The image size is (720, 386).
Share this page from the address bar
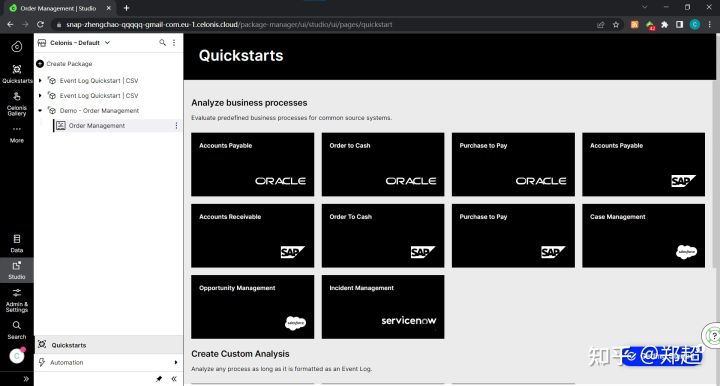600,25
